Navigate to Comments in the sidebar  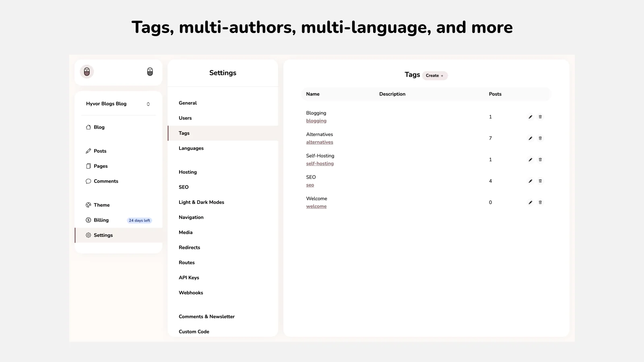point(106,181)
